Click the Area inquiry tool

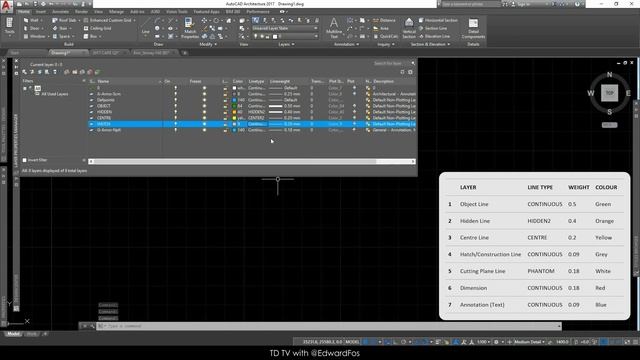pyautogui.click(x=381, y=28)
